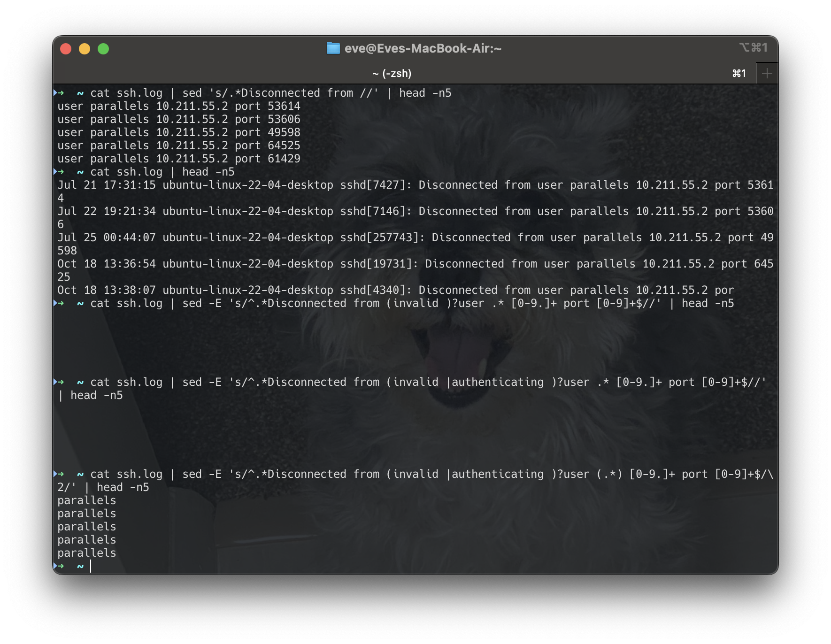Screen dimensions: 831x644
Task: Click the yellow minimize traffic light button
Action: (85, 48)
